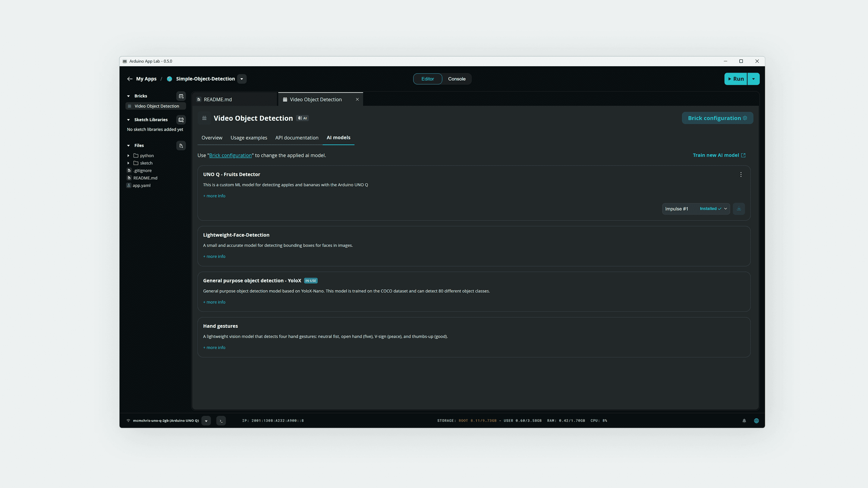Expand more info for YoloX model
The height and width of the screenshot is (488, 868).
tap(214, 302)
